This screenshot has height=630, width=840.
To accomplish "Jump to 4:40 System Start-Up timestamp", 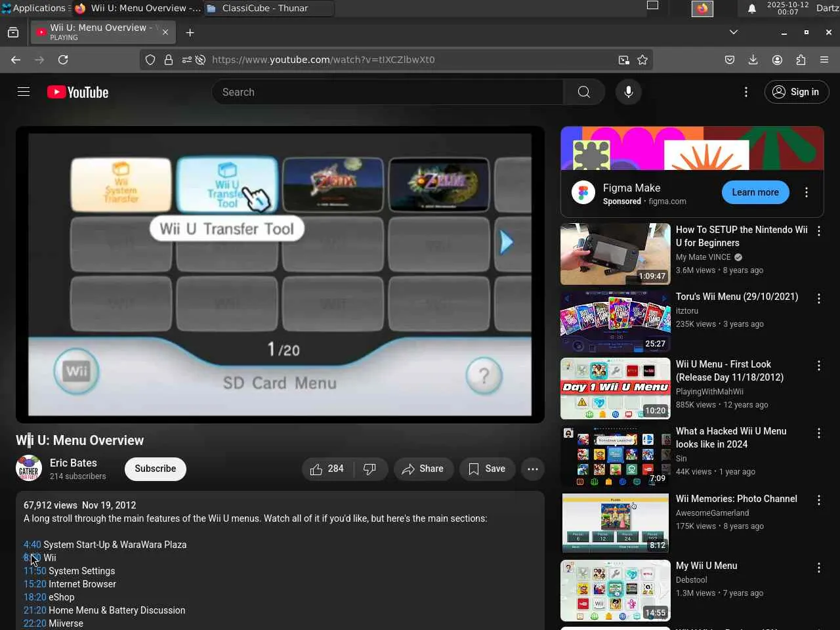I will coord(32,545).
